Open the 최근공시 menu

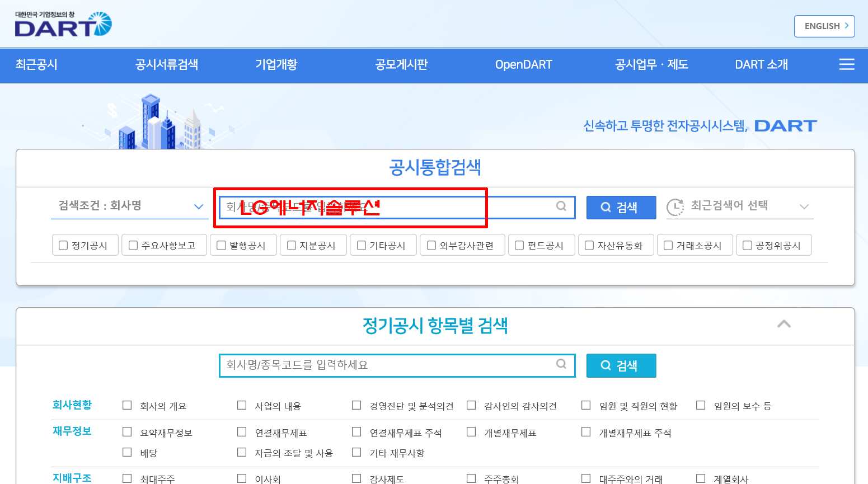coord(36,64)
